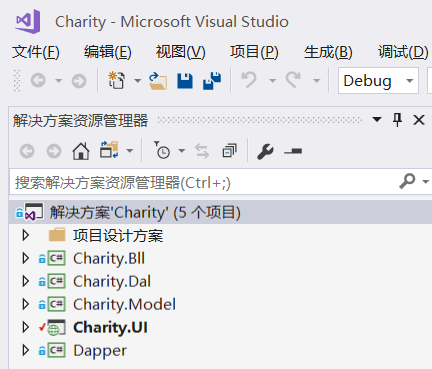Expand the Charity.Dal project
Screen dimensions: 432x369
(26, 281)
